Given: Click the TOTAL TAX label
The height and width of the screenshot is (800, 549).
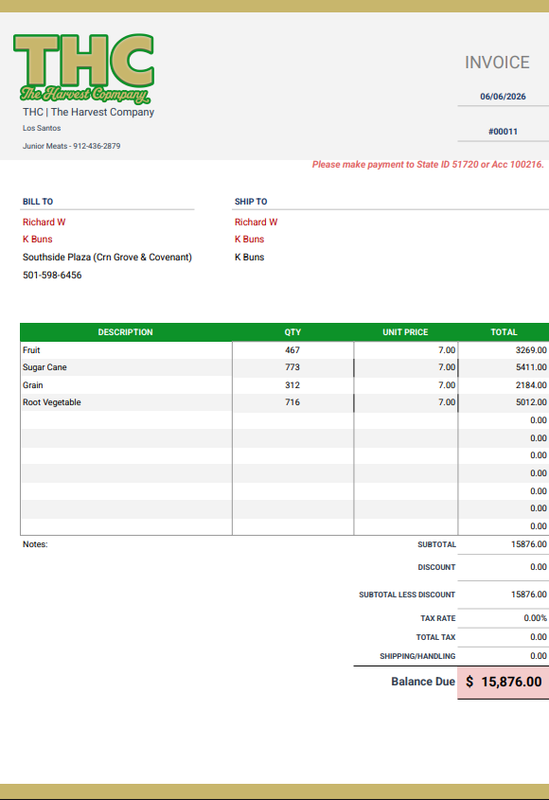Looking at the screenshot, I should tap(436, 637).
